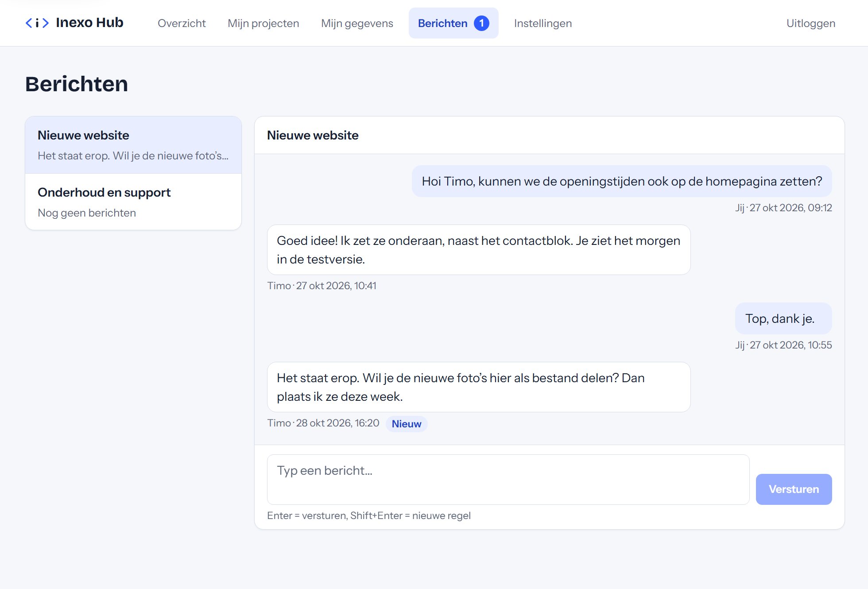868x589 pixels.
Task: Open the Overzicht nav item
Action: [x=182, y=23]
